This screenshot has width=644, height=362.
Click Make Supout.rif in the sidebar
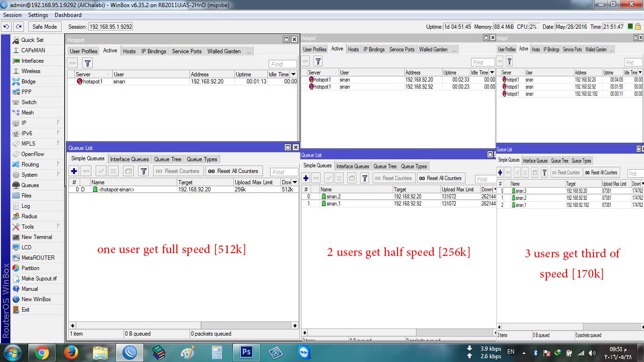tap(39, 279)
